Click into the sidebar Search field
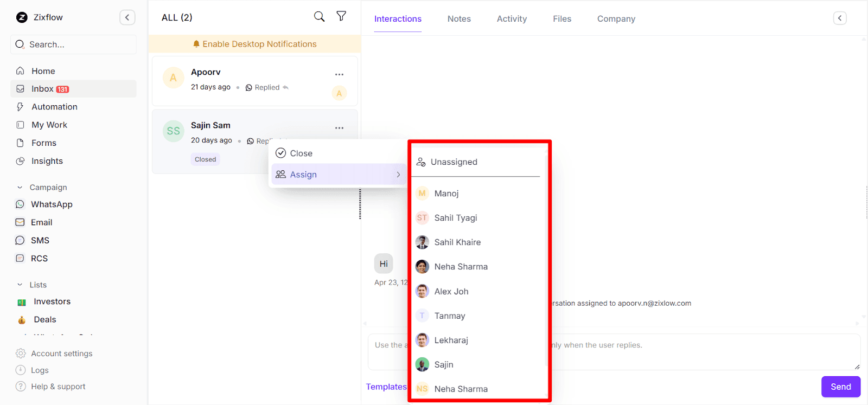 (x=73, y=44)
